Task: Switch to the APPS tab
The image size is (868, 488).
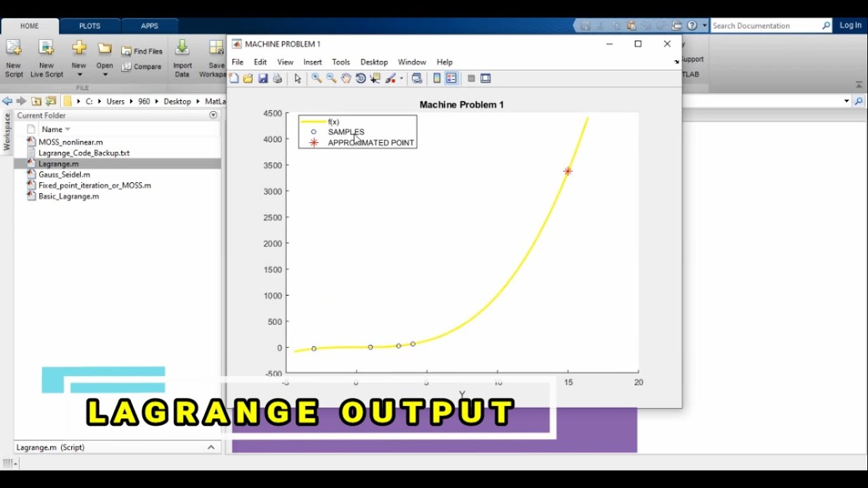Action: point(149,26)
